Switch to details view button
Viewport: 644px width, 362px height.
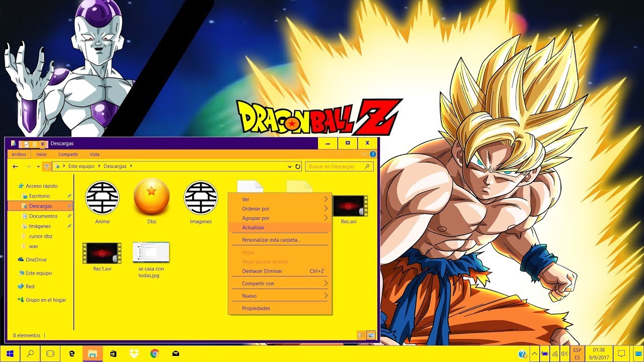tap(362, 335)
